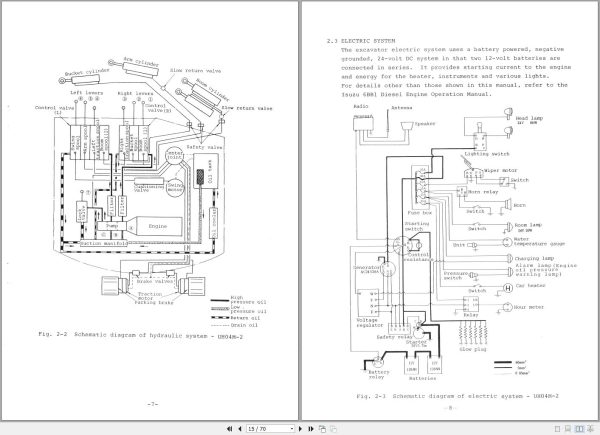This screenshot has height=435, width=600.
Task: Click the 'Hour meter' label
Action: click(528, 307)
